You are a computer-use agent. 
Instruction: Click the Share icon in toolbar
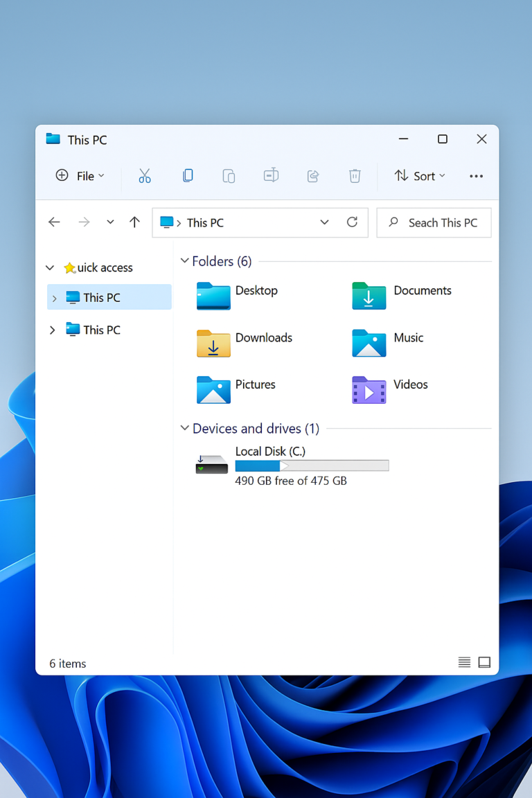(x=313, y=176)
